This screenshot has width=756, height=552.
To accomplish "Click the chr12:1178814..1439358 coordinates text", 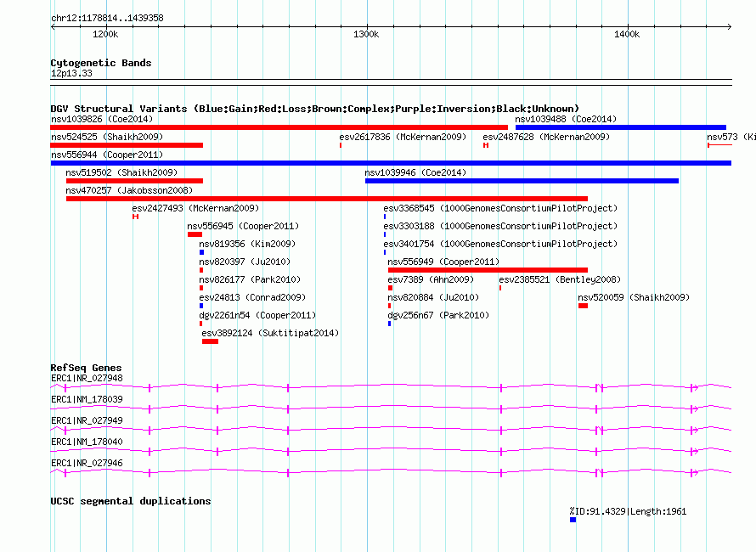I will (107, 19).
